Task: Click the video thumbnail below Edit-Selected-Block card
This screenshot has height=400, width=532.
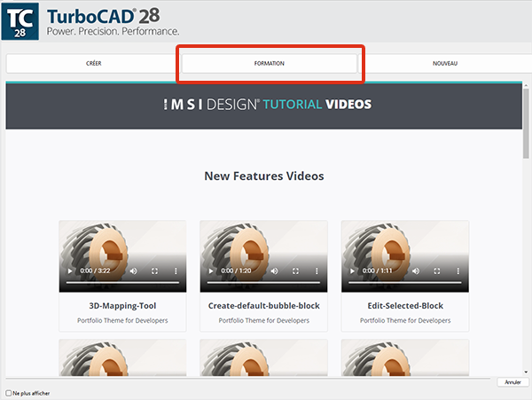Action: click(405, 357)
